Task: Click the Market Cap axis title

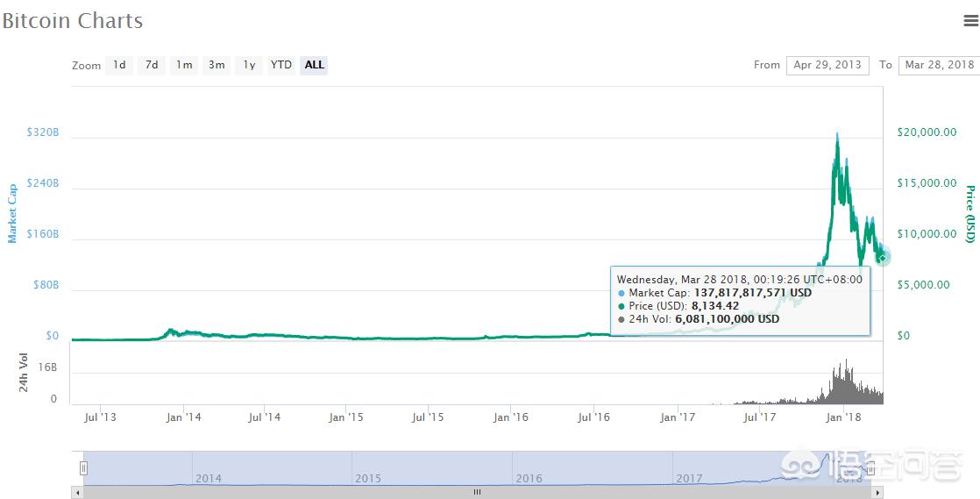Action: tap(12, 213)
